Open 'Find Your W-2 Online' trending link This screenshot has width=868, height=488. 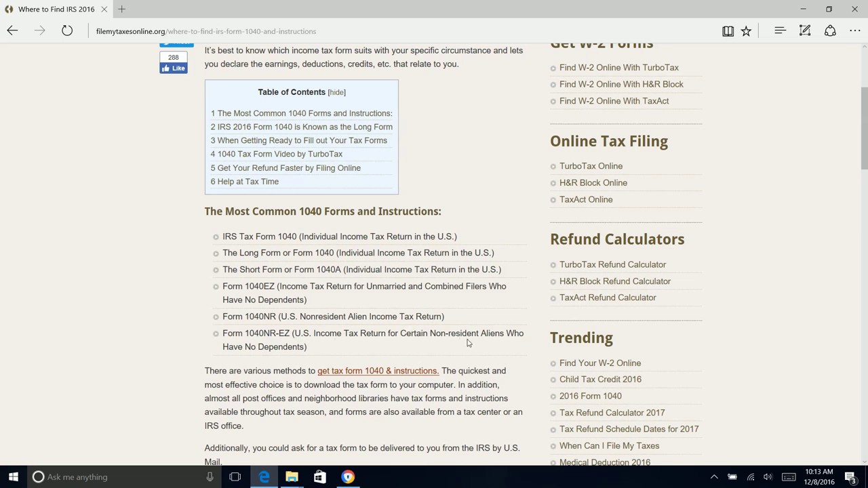pyautogui.click(x=599, y=363)
